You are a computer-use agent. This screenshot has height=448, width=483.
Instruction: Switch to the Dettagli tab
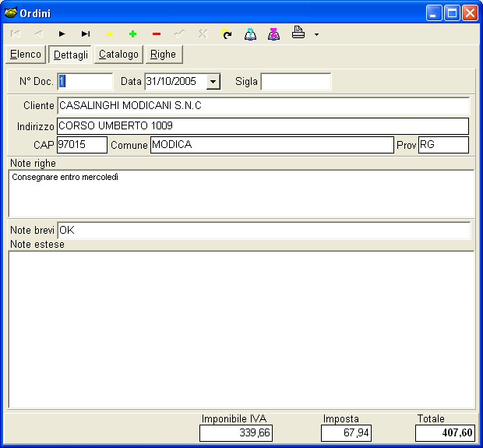click(x=71, y=55)
